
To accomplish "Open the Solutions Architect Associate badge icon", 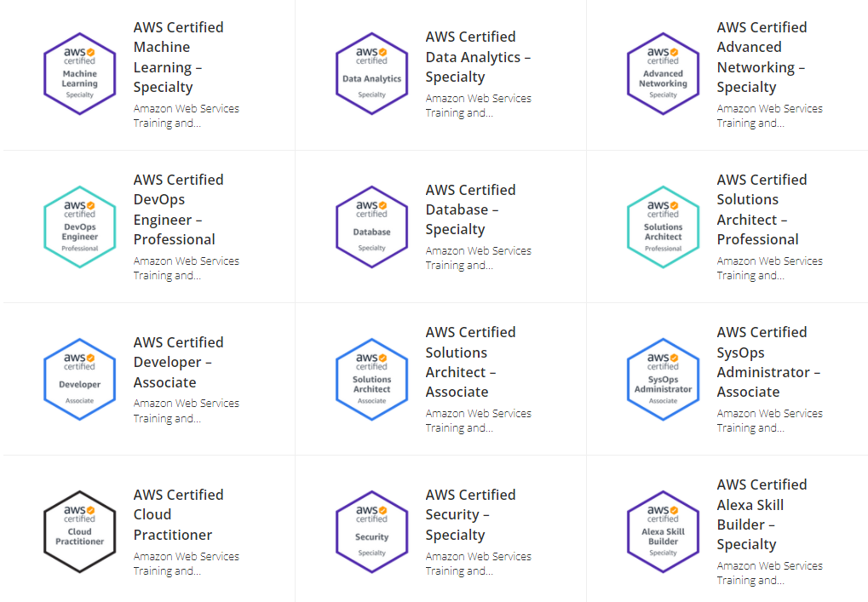I will click(x=371, y=380).
